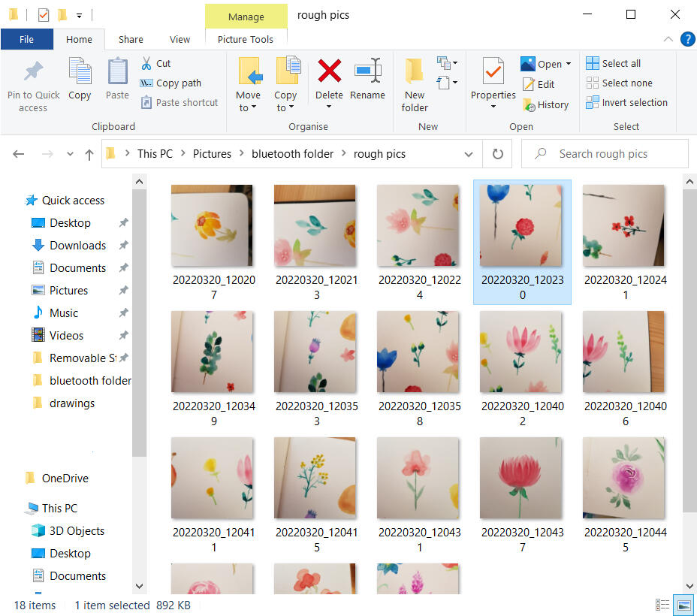Click the New folder icon
Screen dimensions: 697x616
coord(415,72)
